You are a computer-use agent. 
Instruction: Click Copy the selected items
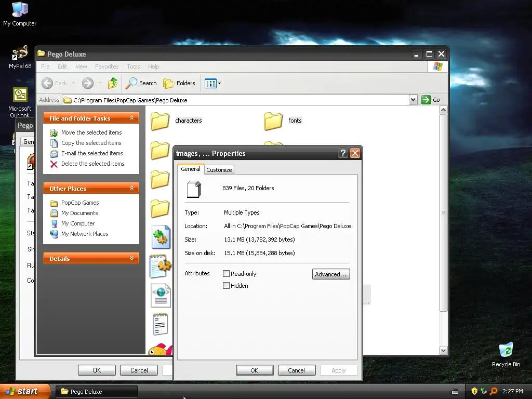(91, 143)
